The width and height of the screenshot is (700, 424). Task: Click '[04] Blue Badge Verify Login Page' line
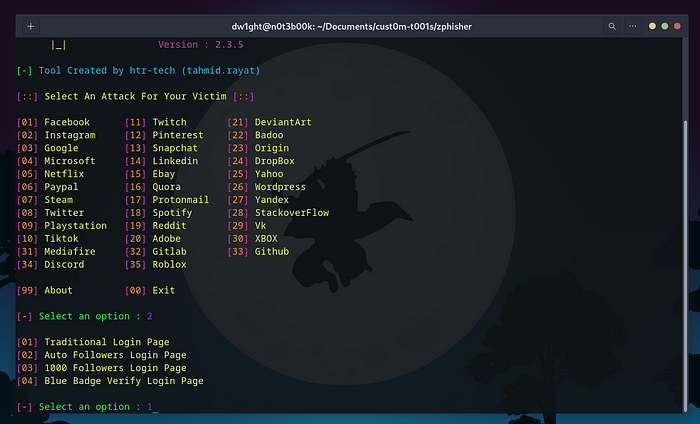(x=110, y=381)
